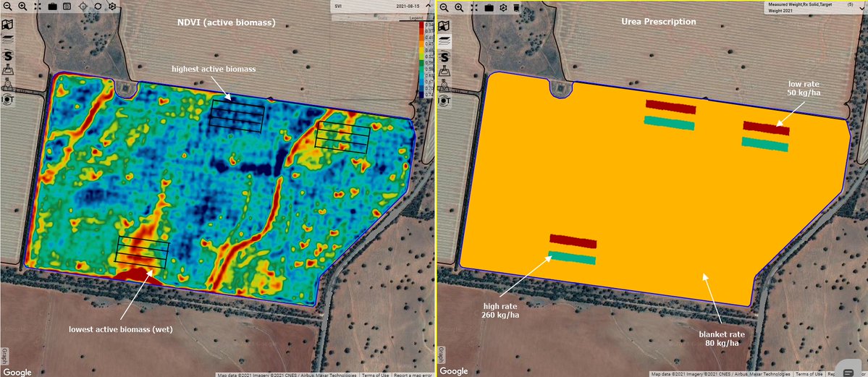Click the dark red top legend swatch

tap(421, 25)
